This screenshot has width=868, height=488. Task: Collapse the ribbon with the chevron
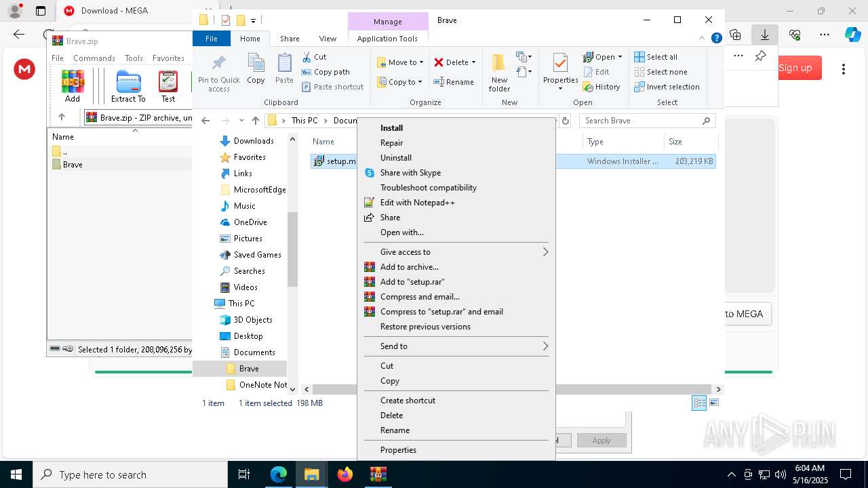tap(703, 39)
